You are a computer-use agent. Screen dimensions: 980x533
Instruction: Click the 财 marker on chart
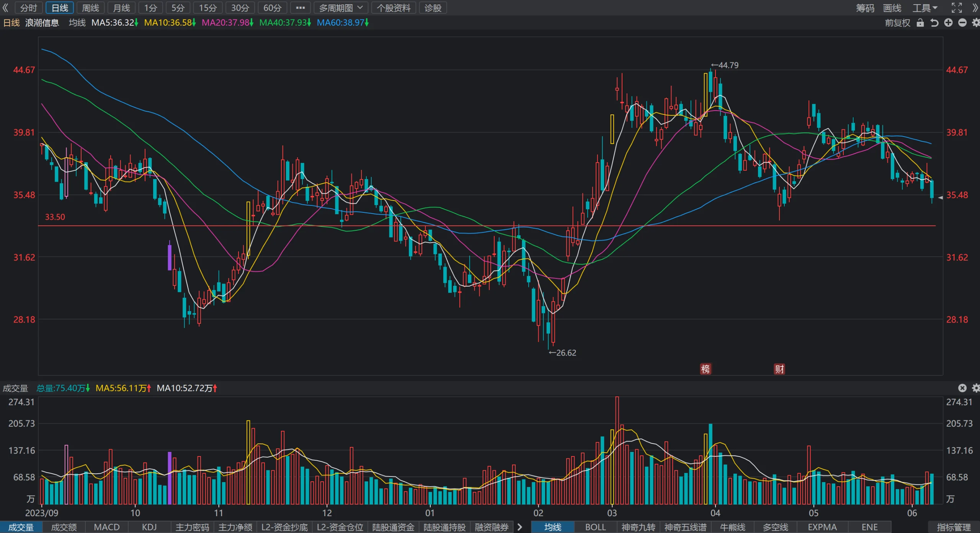[x=779, y=369]
